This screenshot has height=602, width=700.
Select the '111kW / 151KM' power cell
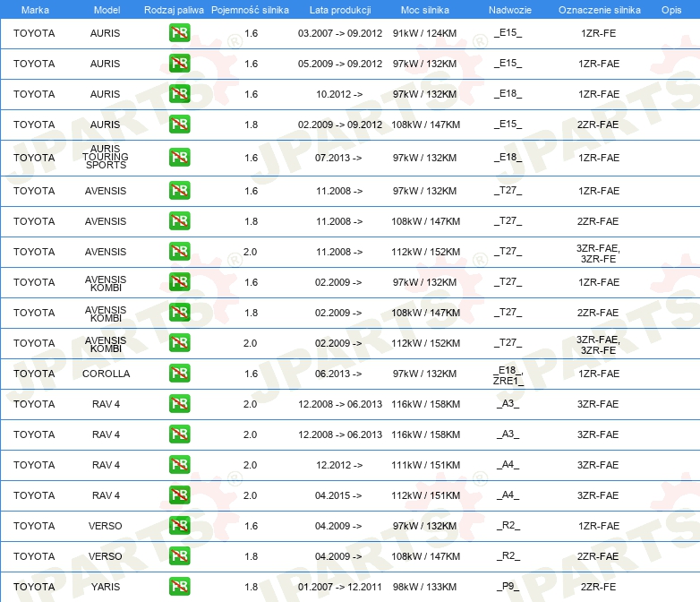(x=426, y=465)
